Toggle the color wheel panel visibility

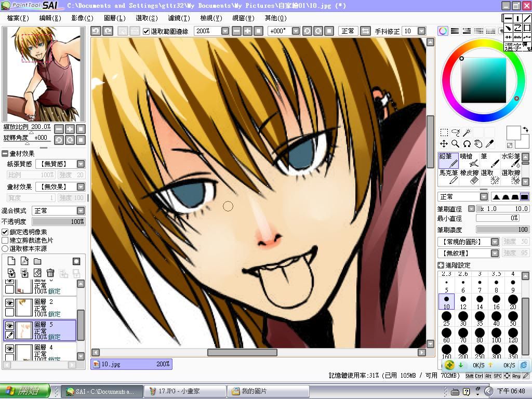[443, 31]
